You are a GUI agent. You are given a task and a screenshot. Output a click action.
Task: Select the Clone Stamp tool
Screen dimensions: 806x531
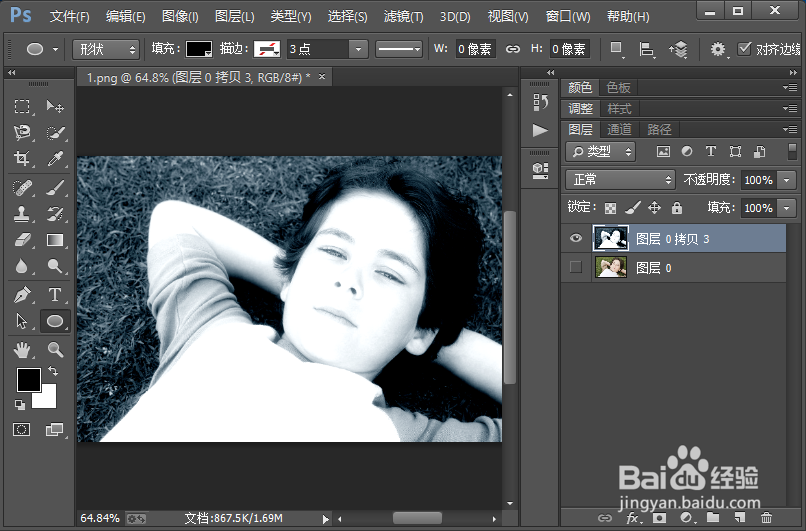[x=22, y=214]
